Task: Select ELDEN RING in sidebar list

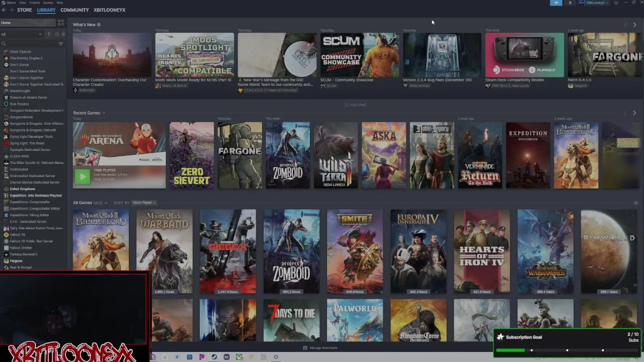Action: tap(19, 156)
